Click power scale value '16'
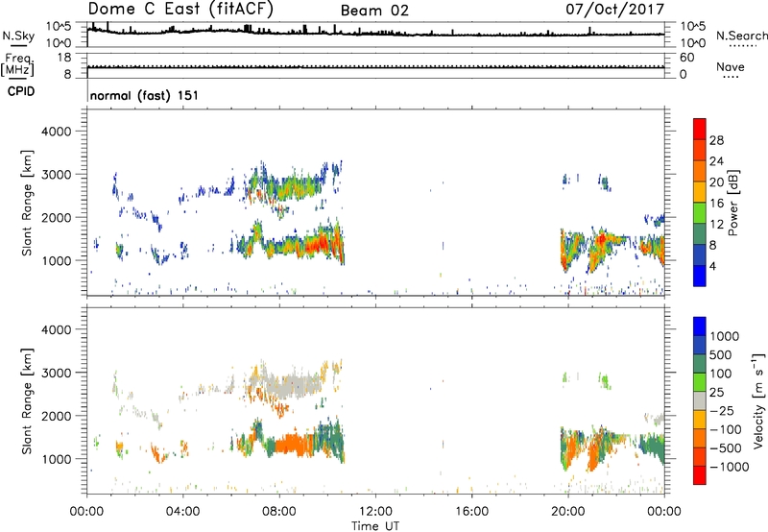 716,204
